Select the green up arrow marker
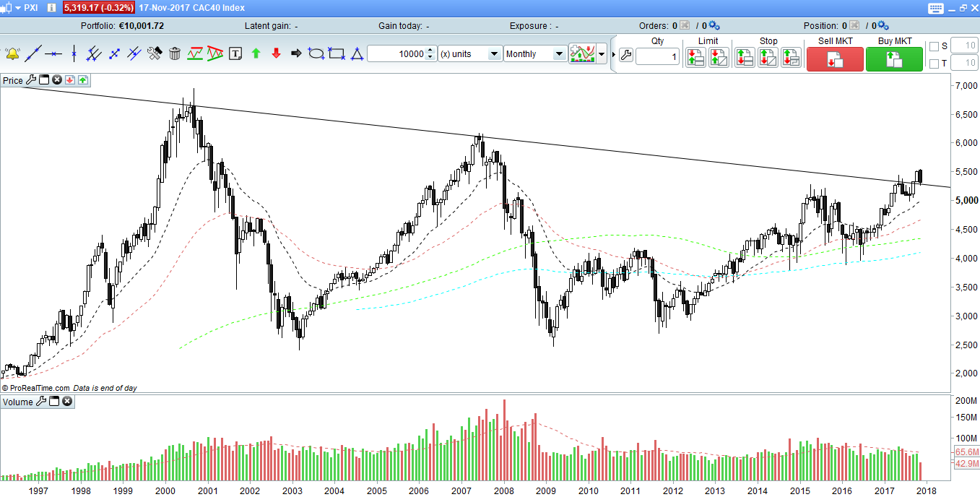 [x=256, y=53]
